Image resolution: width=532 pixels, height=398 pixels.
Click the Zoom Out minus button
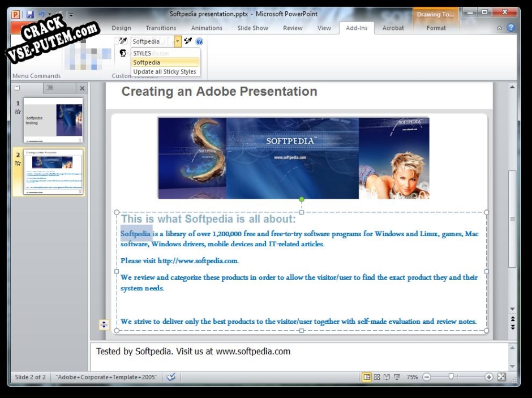[427, 377]
